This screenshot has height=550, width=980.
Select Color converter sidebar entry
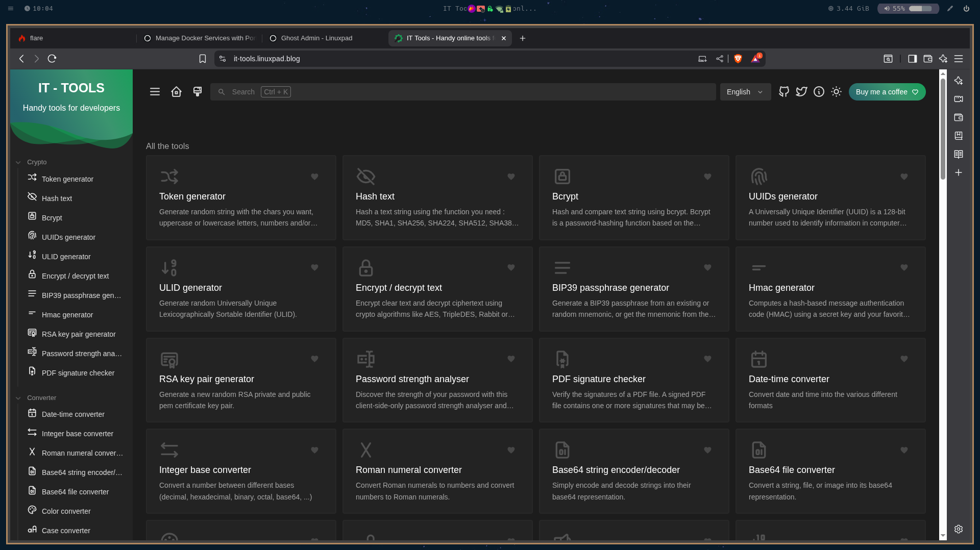tap(66, 511)
